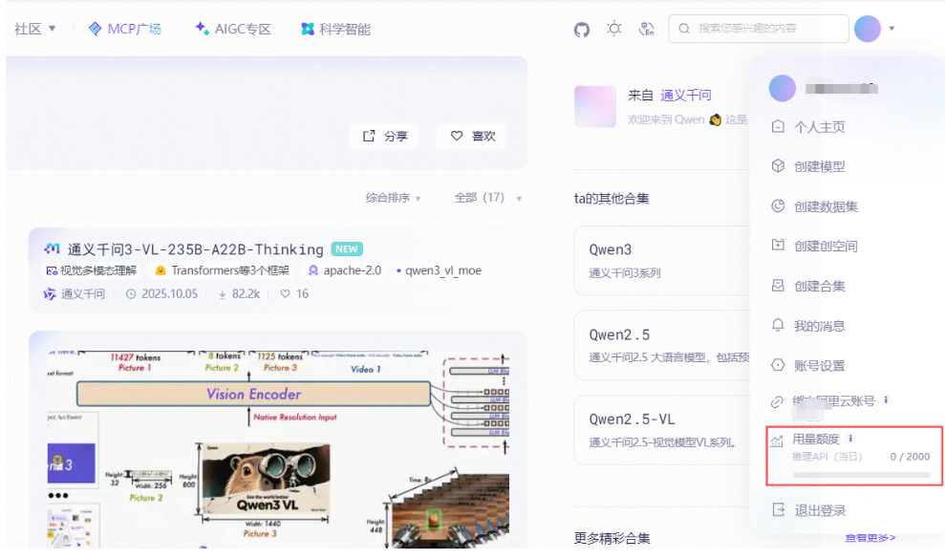Click the 喜欢 like button

tap(471, 137)
